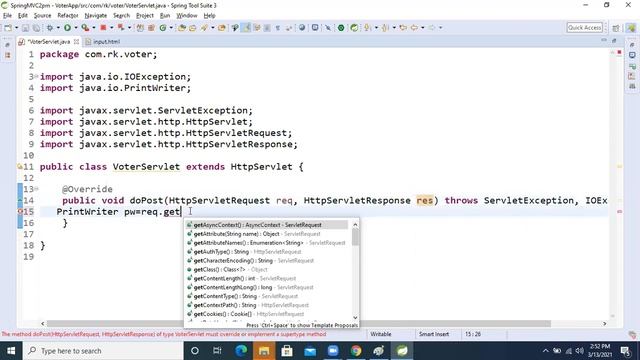Collapse the imports fold at line 3
Viewport: 640px width, 360px height.
pos(36,76)
